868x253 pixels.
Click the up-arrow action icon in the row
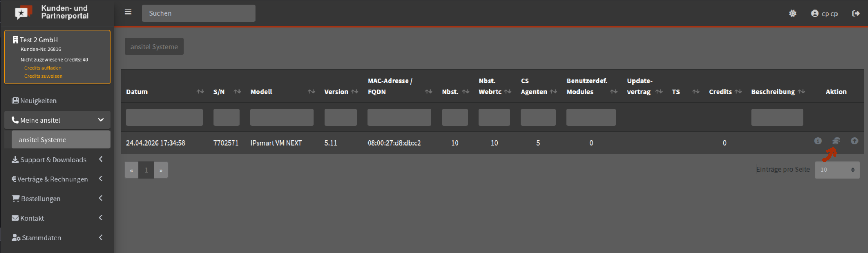[x=854, y=141]
